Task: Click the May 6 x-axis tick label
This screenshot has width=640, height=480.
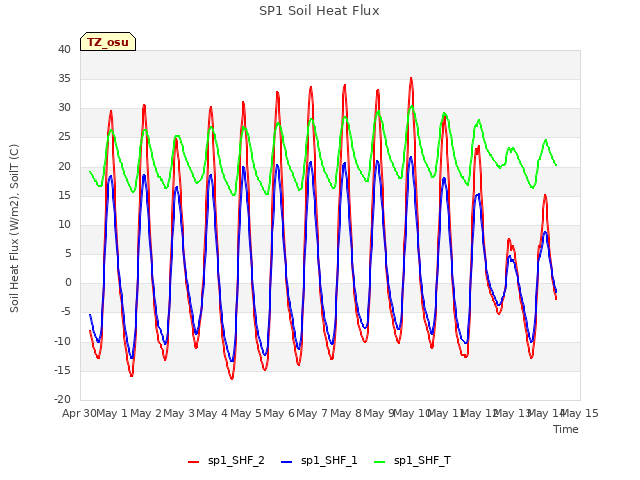Action: point(279,413)
